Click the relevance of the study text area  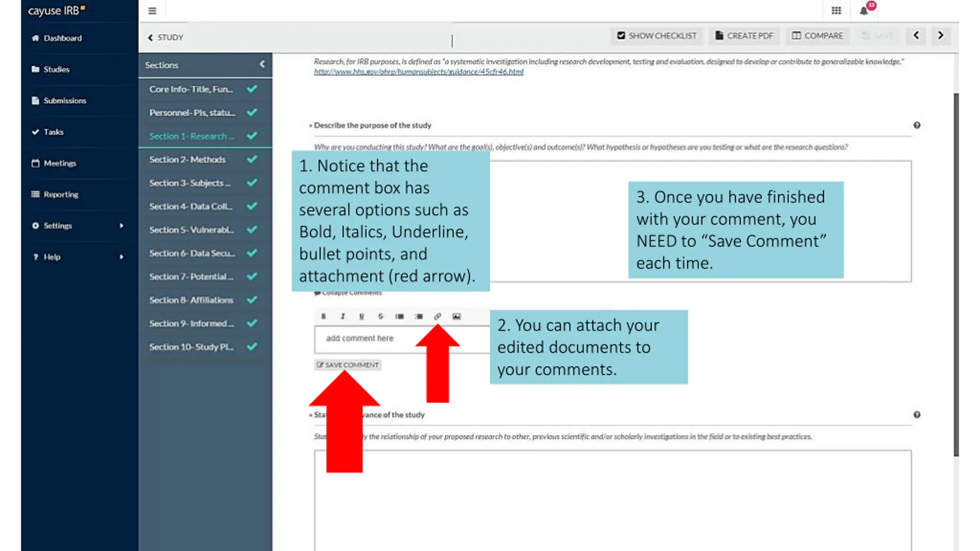[612, 500]
